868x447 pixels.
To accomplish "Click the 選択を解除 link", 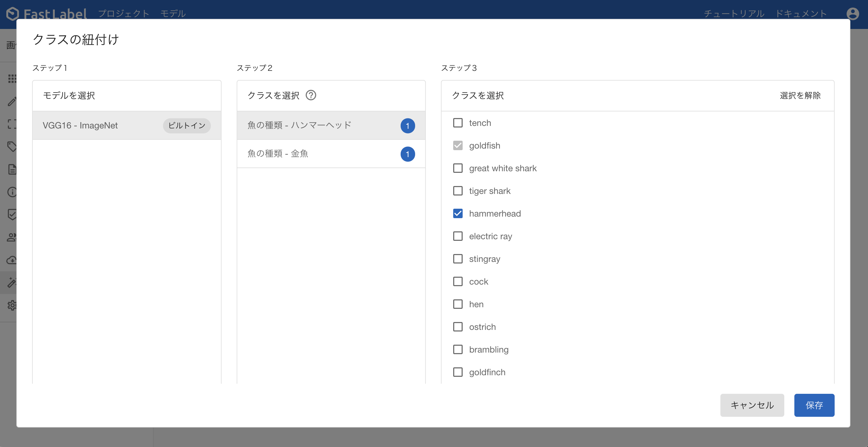I will click(x=800, y=95).
